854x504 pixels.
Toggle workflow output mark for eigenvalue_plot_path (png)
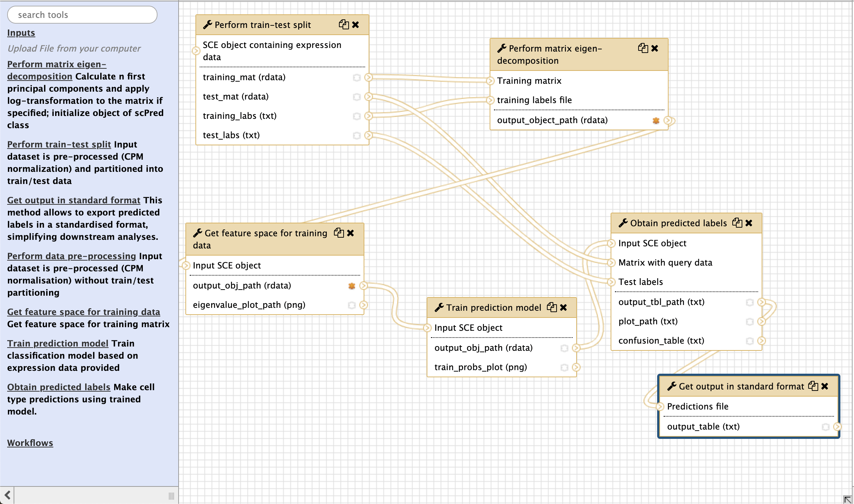pyautogui.click(x=352, y=305)
